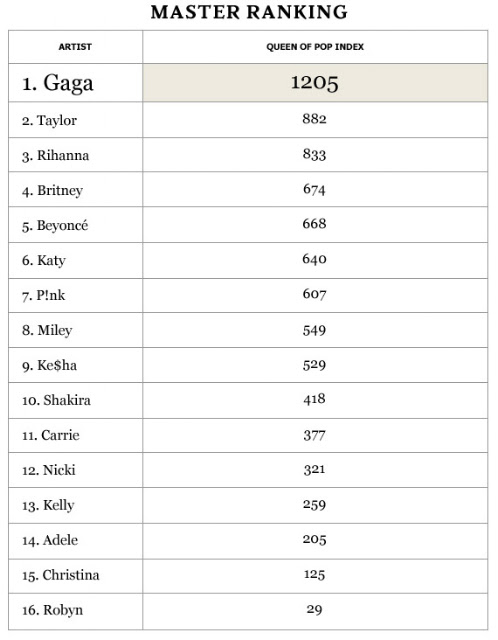Select Miley's index value 549
498x640 pixels.
314,330
